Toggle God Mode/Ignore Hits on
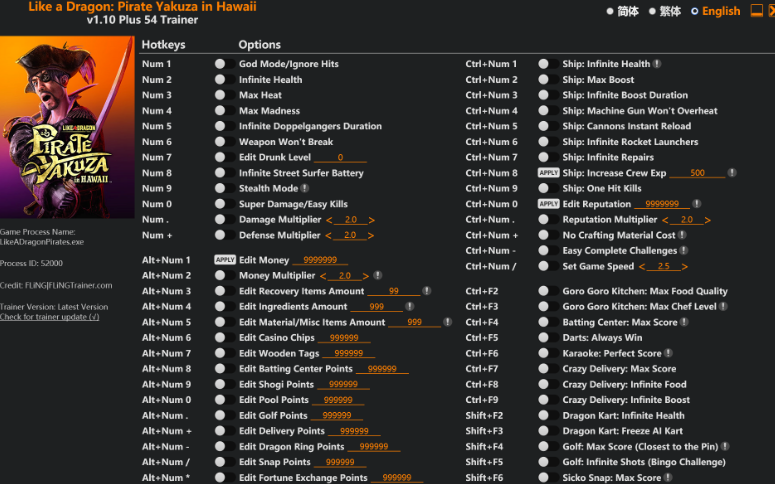The width and height of the screenshot is (775, 484). (x=225, y=64)
